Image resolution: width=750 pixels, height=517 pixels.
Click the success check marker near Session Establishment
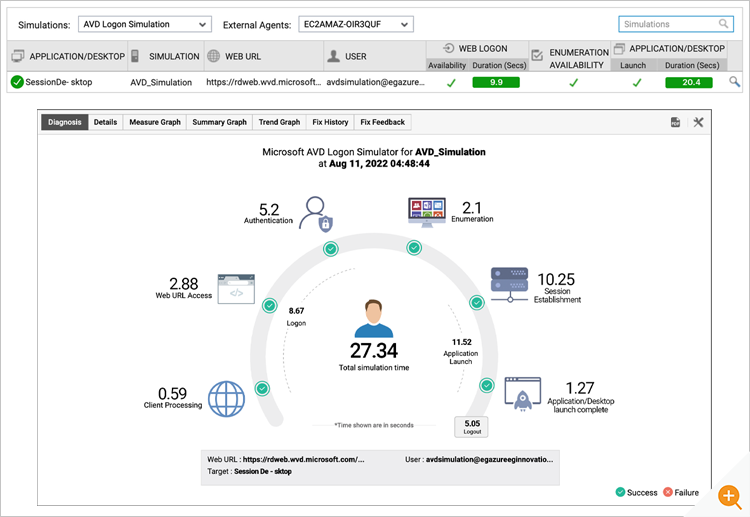pos(476,302)
